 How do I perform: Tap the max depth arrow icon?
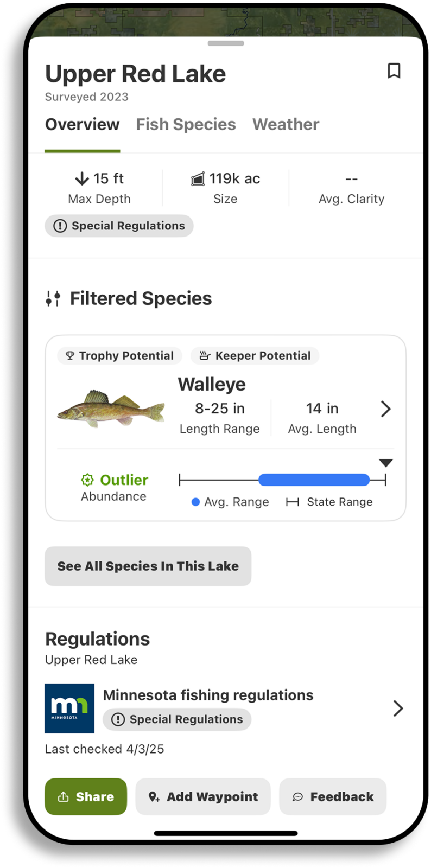pos(82,178)
